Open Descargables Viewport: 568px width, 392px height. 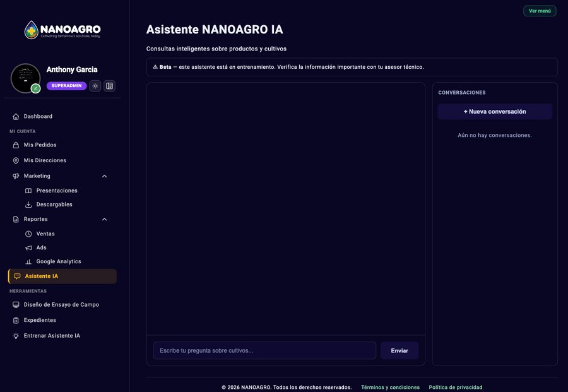pos(54,205)
